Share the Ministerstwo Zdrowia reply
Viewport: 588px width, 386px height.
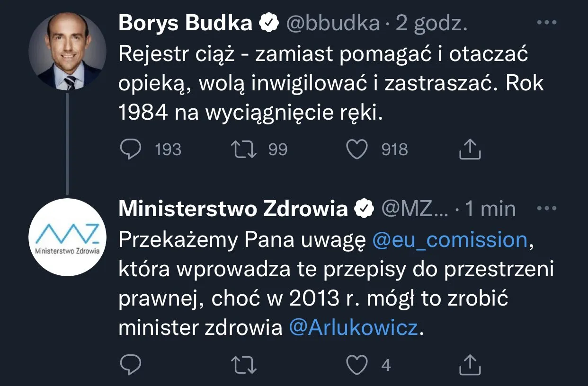tap(470, 364)
